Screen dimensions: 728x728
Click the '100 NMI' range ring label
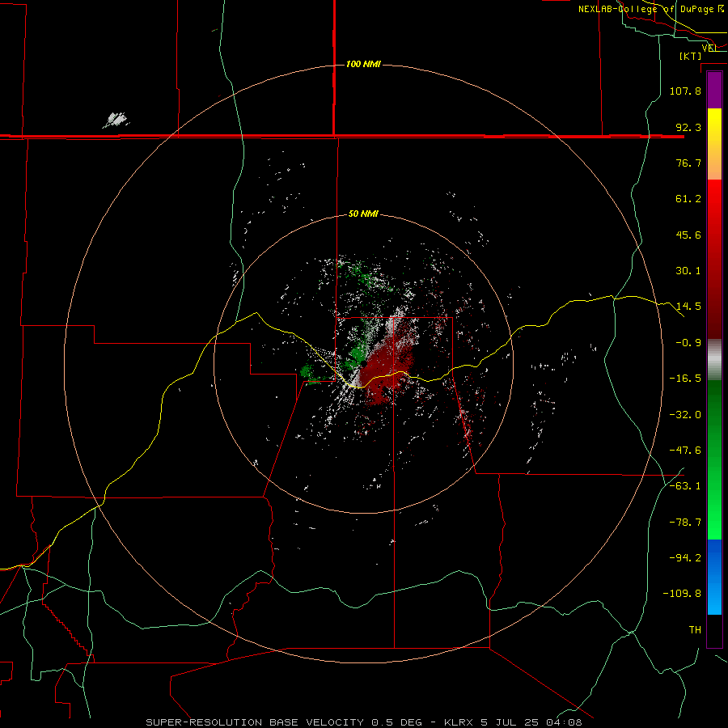coord(363,64)
